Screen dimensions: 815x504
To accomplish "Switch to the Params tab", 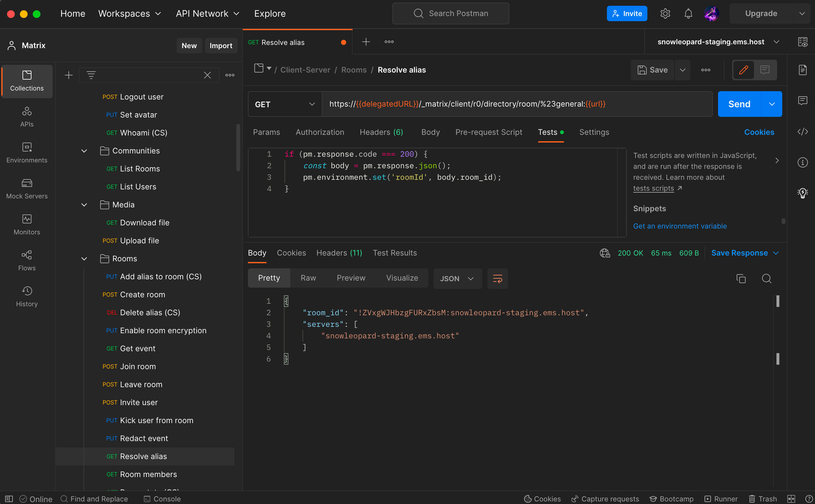I will [x=266, y=132].
